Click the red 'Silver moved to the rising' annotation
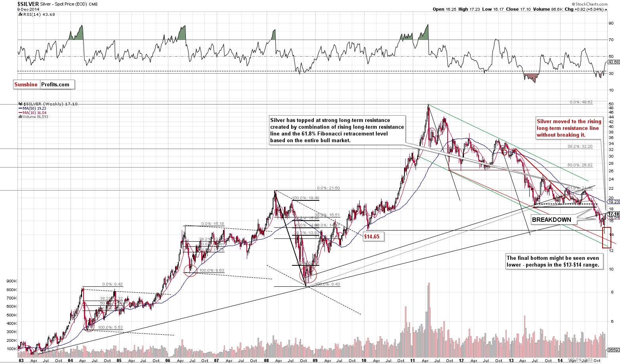The width and height of the screenshot is (620, 364). [569, 128]
